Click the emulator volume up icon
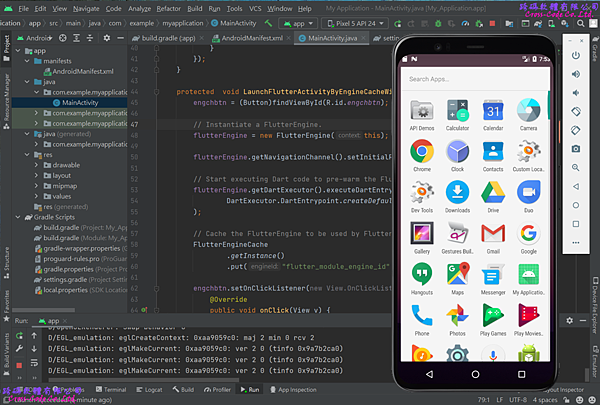 (576, 73)
